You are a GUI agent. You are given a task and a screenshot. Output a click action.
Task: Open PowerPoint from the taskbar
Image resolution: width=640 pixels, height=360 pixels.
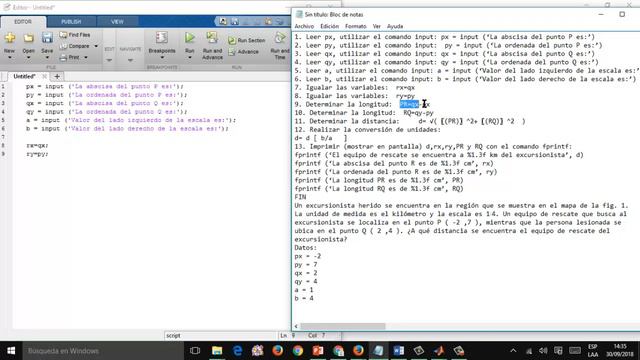[x=318, y=351]
